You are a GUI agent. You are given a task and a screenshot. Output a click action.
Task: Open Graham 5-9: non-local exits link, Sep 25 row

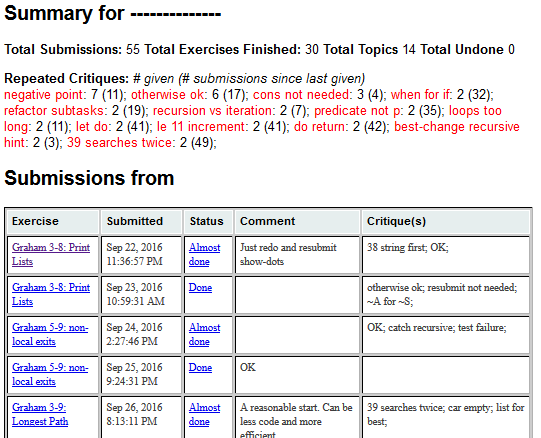(50, 374)
